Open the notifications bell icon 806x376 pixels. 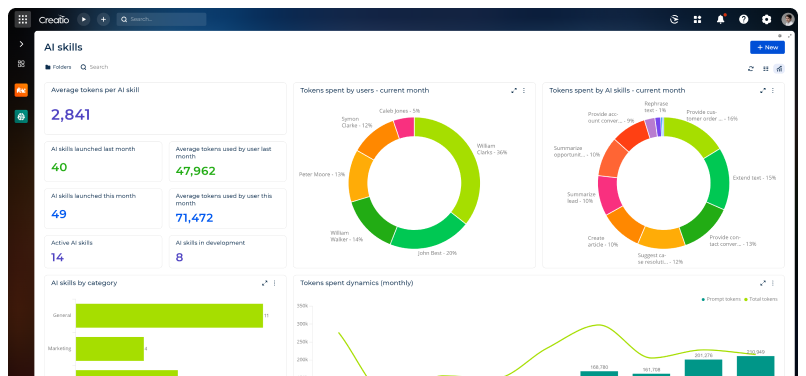(721, 20)
